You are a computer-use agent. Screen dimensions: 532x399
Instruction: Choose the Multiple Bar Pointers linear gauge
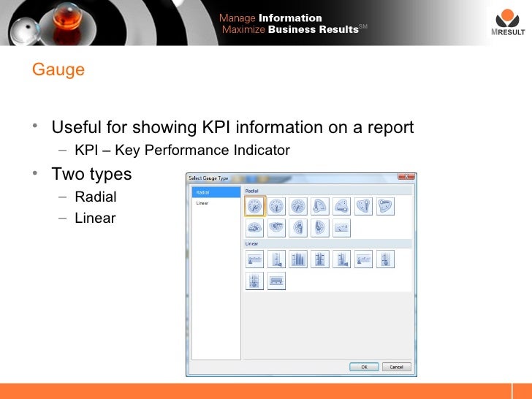click(298, 259)
